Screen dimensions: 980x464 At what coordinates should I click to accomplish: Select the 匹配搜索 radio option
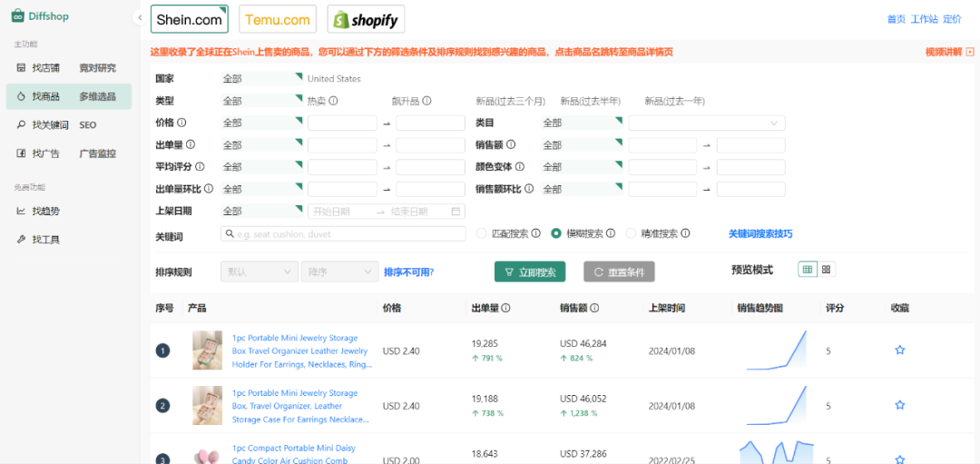click(x=481, y=233)
